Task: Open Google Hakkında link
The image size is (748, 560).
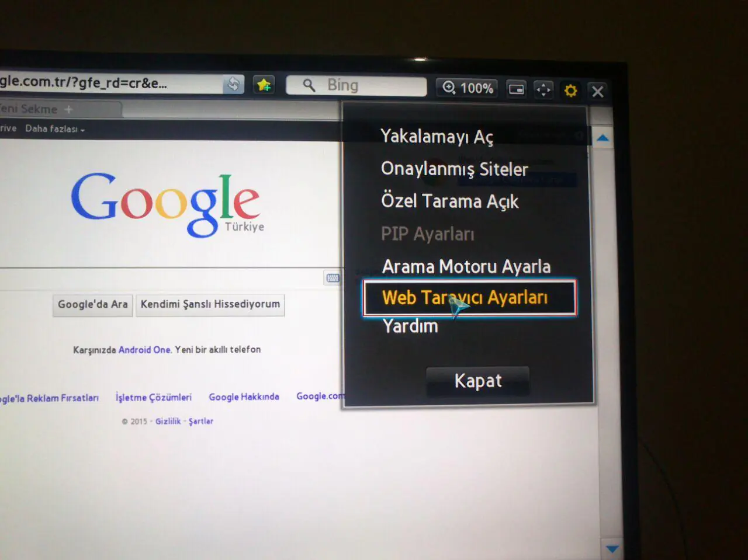Action: (244, 397)
